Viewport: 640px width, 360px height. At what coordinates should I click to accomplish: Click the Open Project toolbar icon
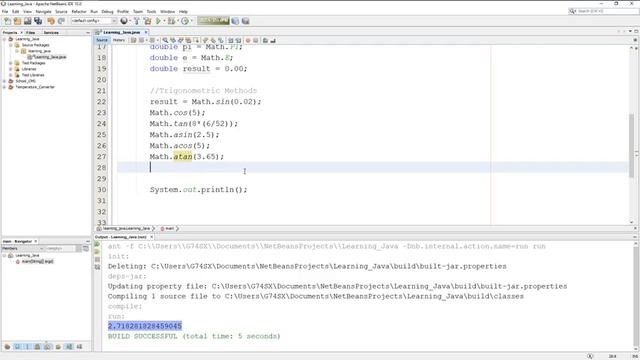coord(27,21)
